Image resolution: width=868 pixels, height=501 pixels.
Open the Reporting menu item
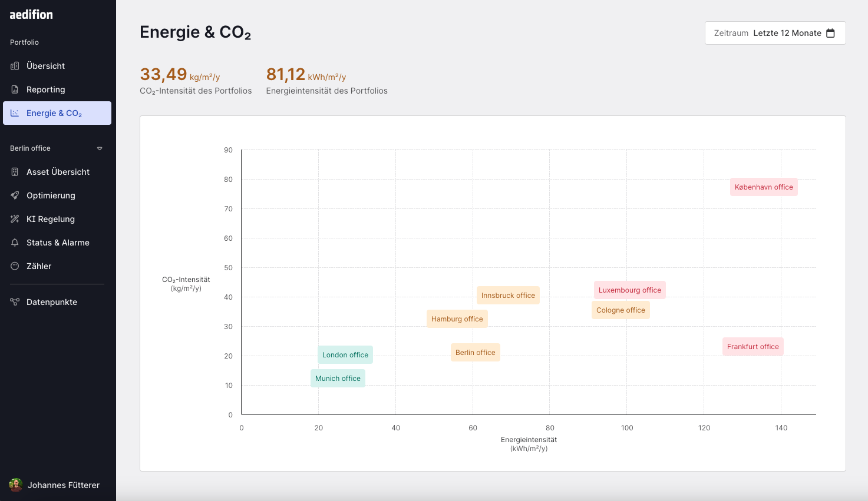(x=46, y=89)
